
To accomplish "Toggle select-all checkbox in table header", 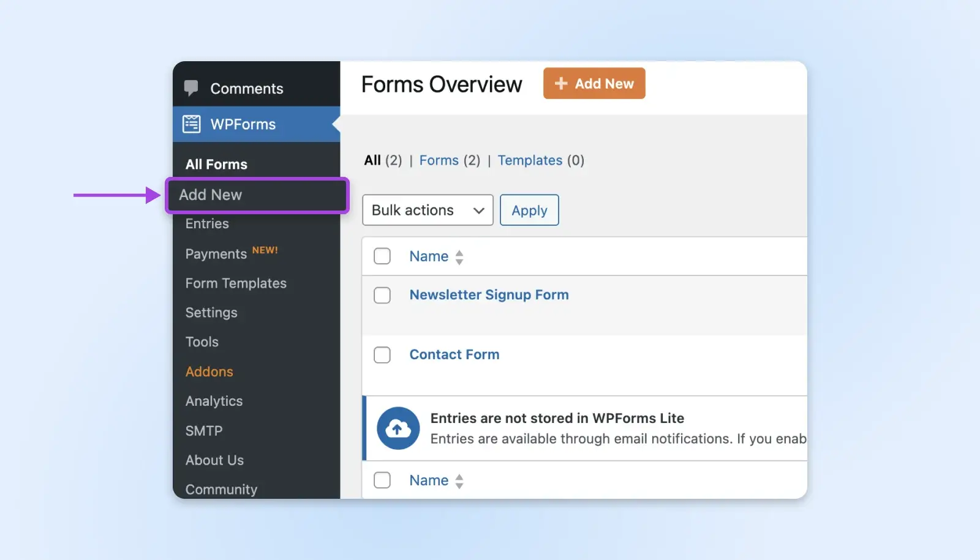I will pyautogui.click(x=382, y=256).
